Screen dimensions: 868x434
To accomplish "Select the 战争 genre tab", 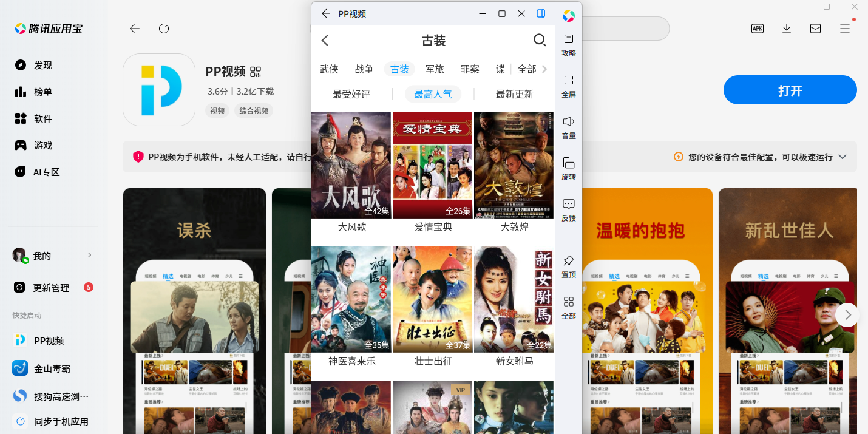I will tap(364, 69).
